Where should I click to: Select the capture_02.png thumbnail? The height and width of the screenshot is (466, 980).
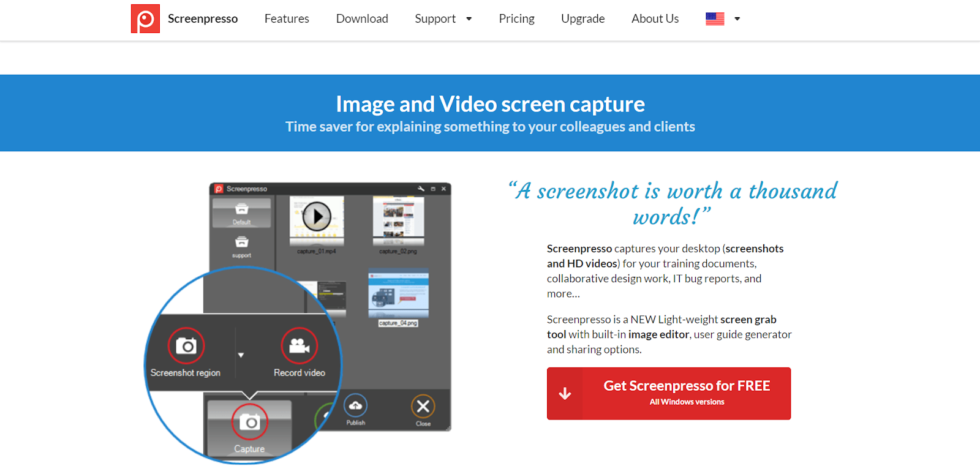point(398,220)
